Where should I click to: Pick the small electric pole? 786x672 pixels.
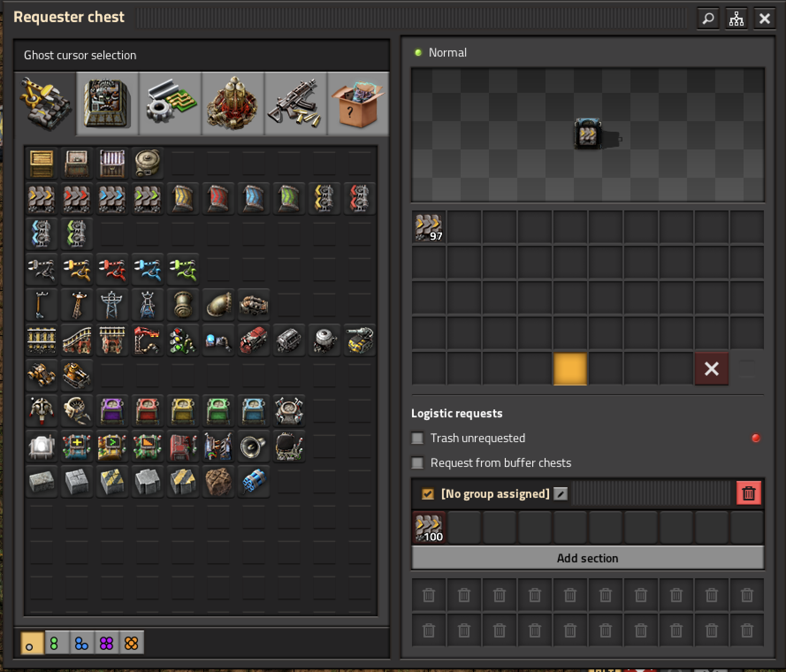tap(42, 305)
